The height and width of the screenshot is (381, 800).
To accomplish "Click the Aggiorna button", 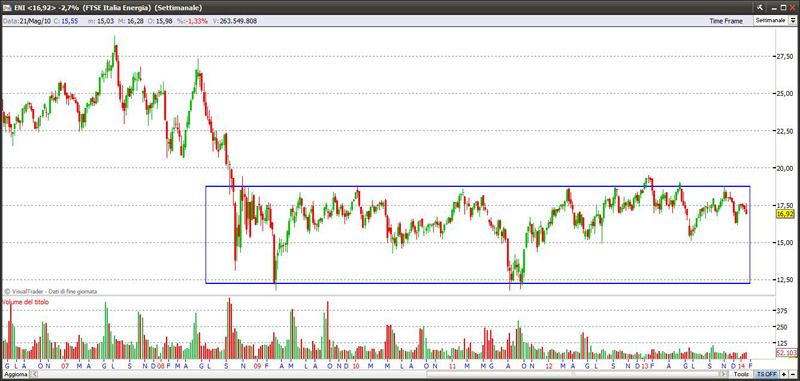I will 15,374.
